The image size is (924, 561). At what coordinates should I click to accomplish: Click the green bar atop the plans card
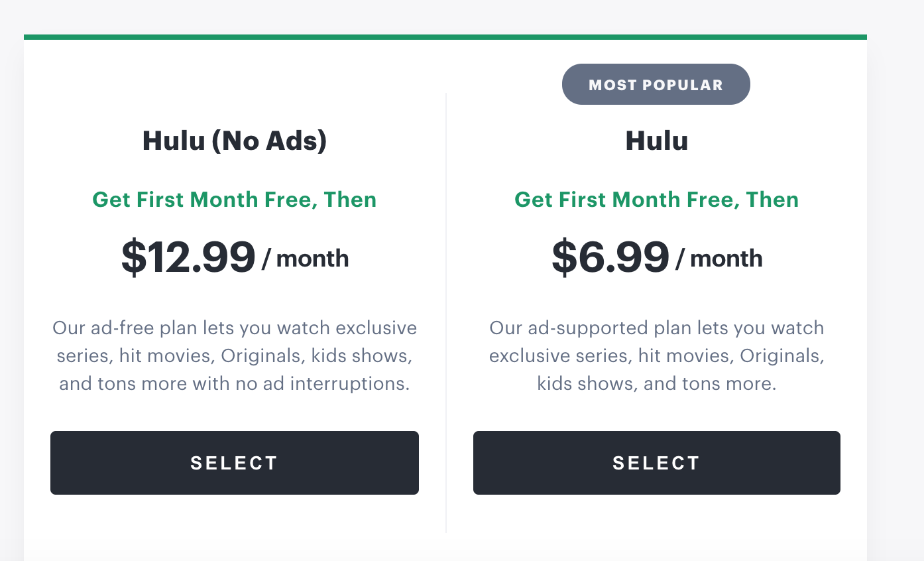(x=445, y=37)
